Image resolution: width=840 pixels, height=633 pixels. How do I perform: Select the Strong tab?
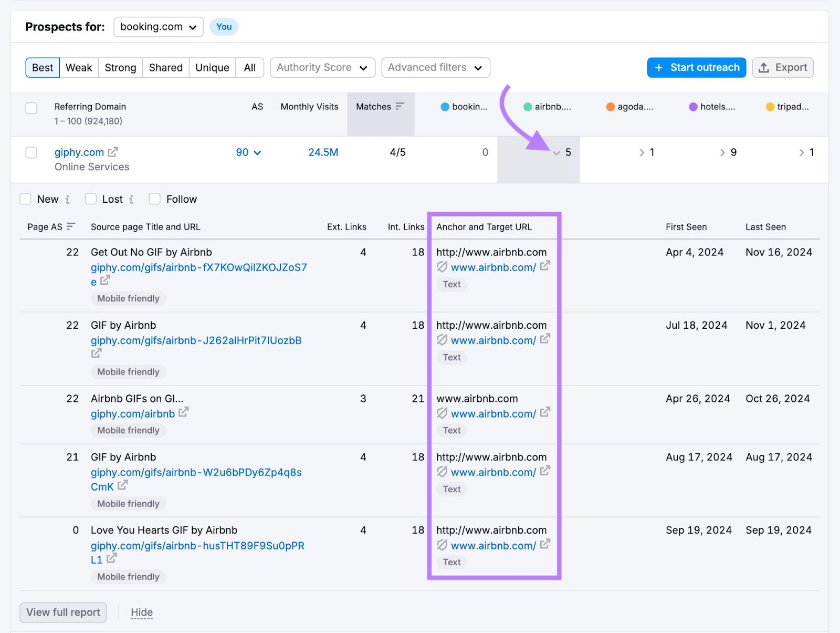tap(120, 67)
